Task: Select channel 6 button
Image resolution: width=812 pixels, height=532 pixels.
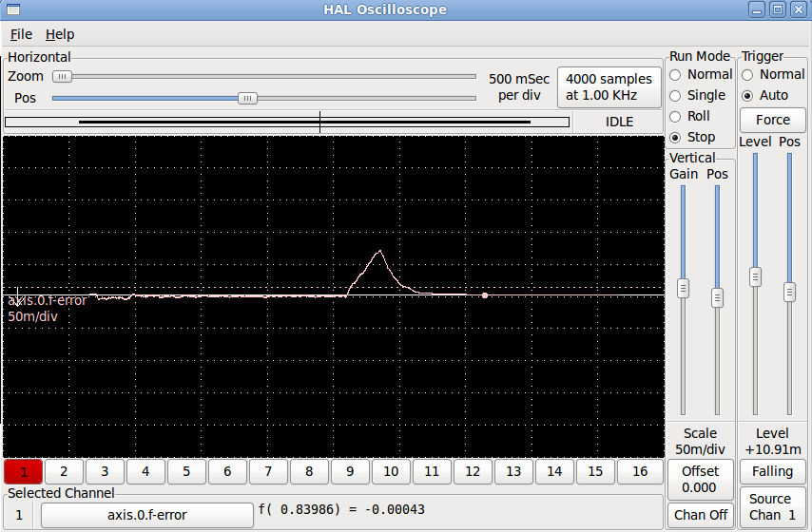Action: coord(227,471)
